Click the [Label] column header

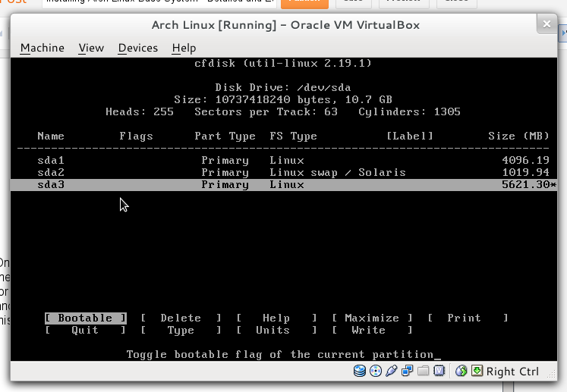pyautogui.click(x=410, y=136)
